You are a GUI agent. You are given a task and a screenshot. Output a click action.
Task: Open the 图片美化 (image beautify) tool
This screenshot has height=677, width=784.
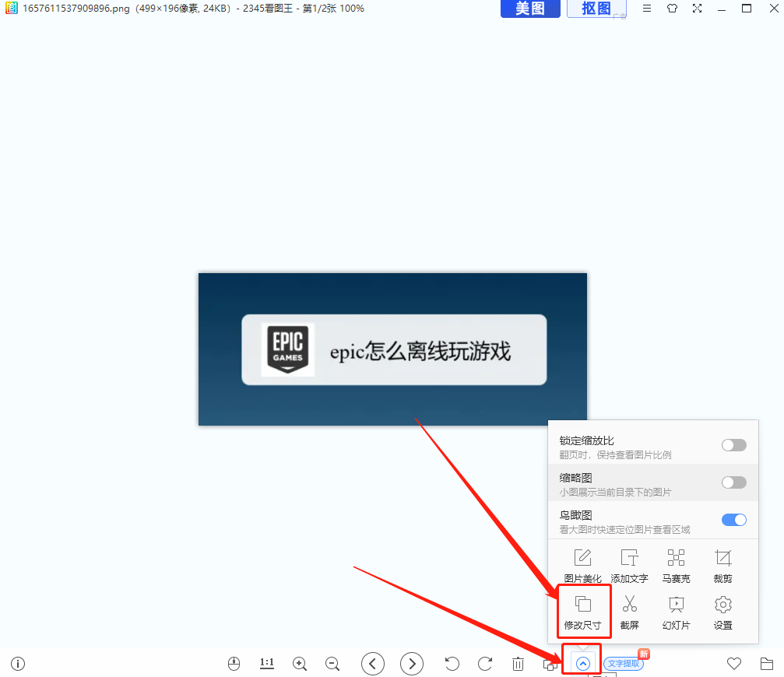tap(583, 564)
